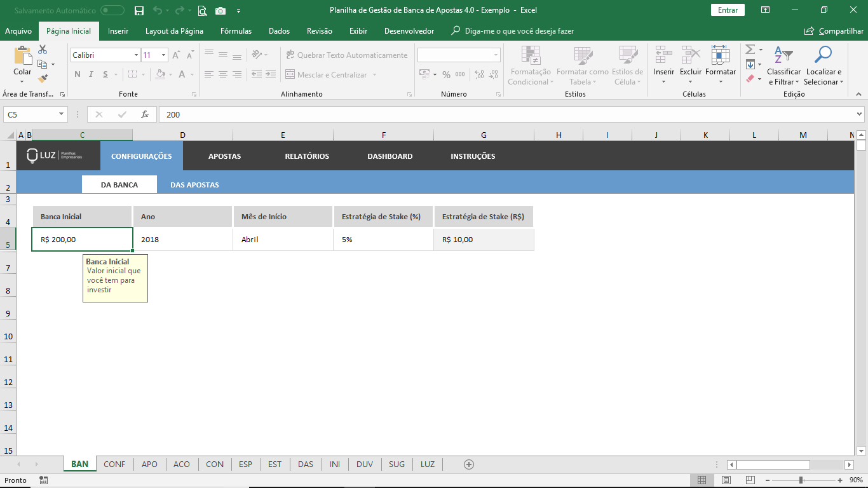Click the Colar paste icon
Image resolution: width=868 pixels, height=488 pixels.
point(22,56)
